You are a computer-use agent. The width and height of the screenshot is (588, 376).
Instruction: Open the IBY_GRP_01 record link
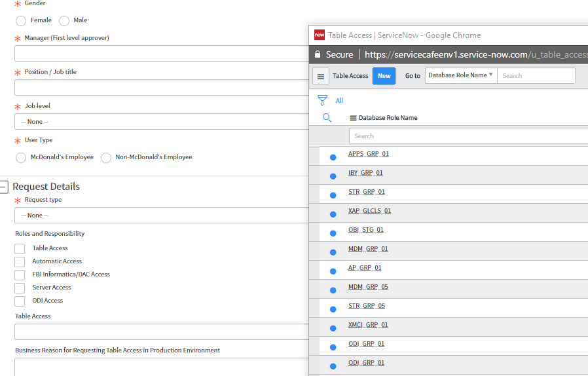365,173
